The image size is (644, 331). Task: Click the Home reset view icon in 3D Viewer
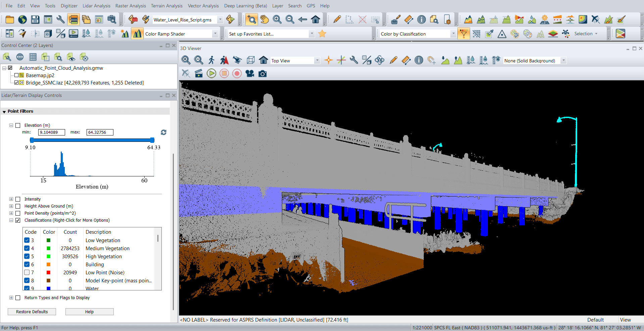pyautogui.click(x=263, y=60)
